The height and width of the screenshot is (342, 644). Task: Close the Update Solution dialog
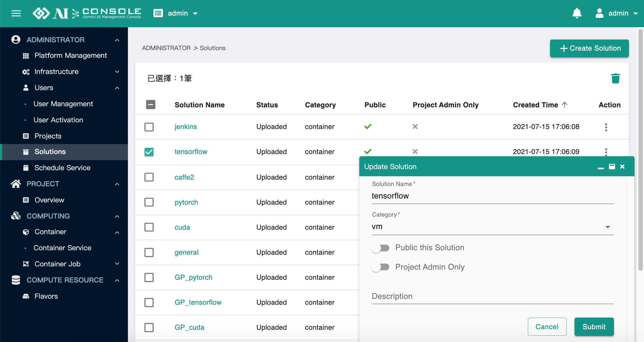tap(623, 167)
